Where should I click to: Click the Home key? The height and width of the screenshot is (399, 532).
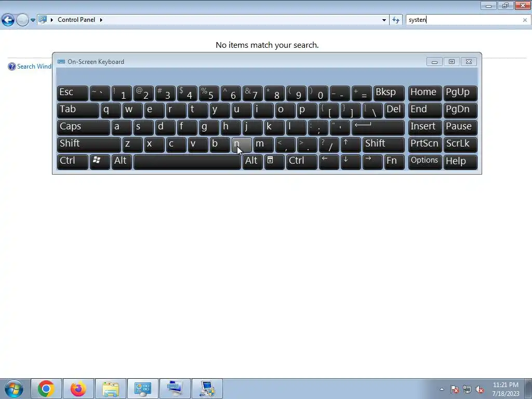point(425,93)
